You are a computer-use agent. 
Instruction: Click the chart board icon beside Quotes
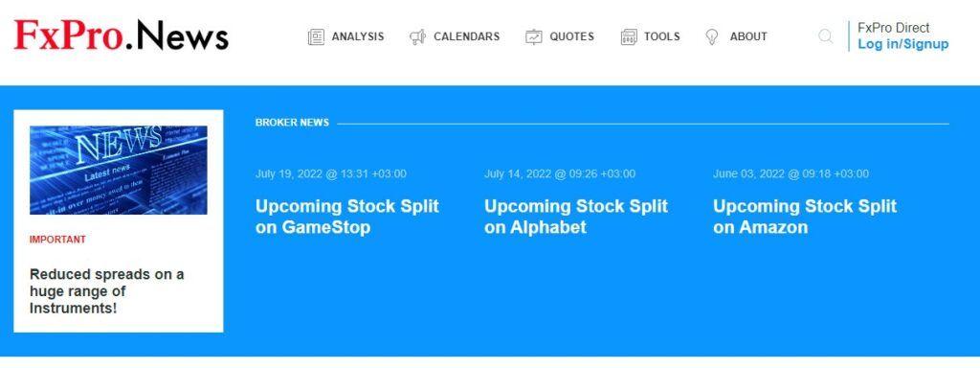tap(534, 37)
